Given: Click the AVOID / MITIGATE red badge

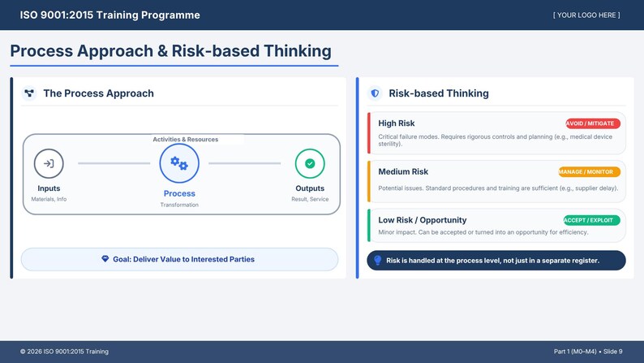Looking at the screenshot, I should point(593,123).
